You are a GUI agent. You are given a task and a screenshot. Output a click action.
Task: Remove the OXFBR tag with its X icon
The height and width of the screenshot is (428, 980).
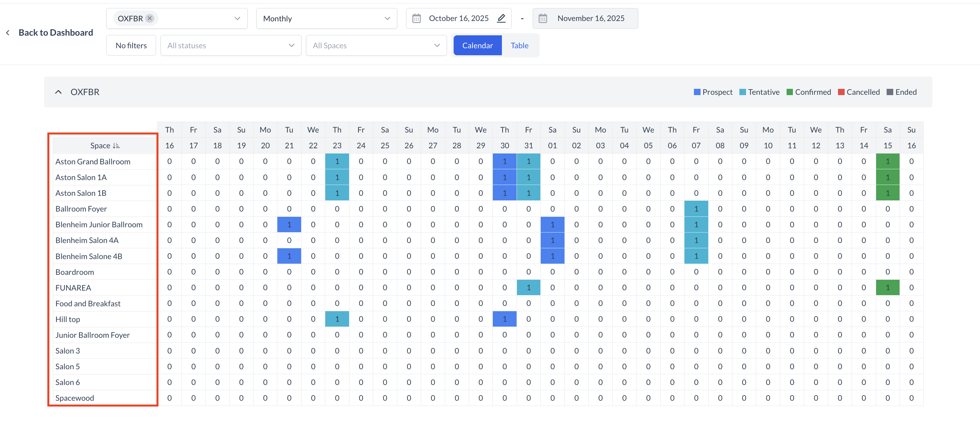tap(149, 18)
